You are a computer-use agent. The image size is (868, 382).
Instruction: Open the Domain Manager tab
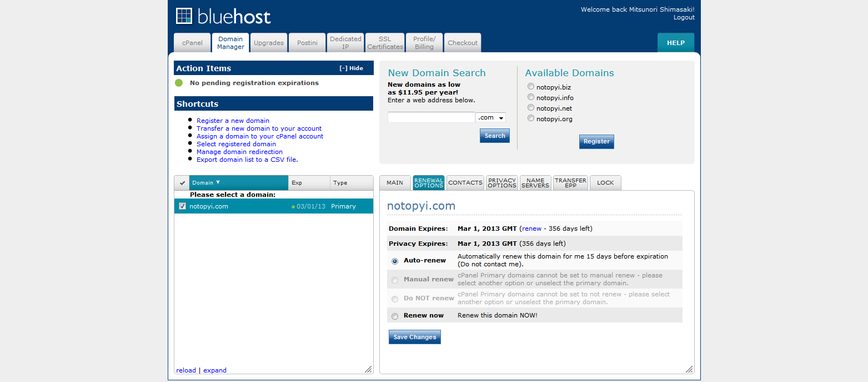tap(230, 43)
